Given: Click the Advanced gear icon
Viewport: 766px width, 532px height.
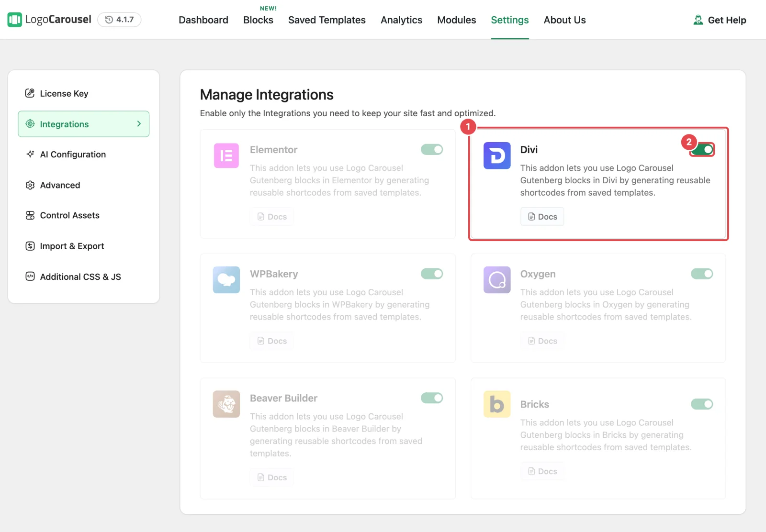Looking at the screenshot, I should (30, 185).
